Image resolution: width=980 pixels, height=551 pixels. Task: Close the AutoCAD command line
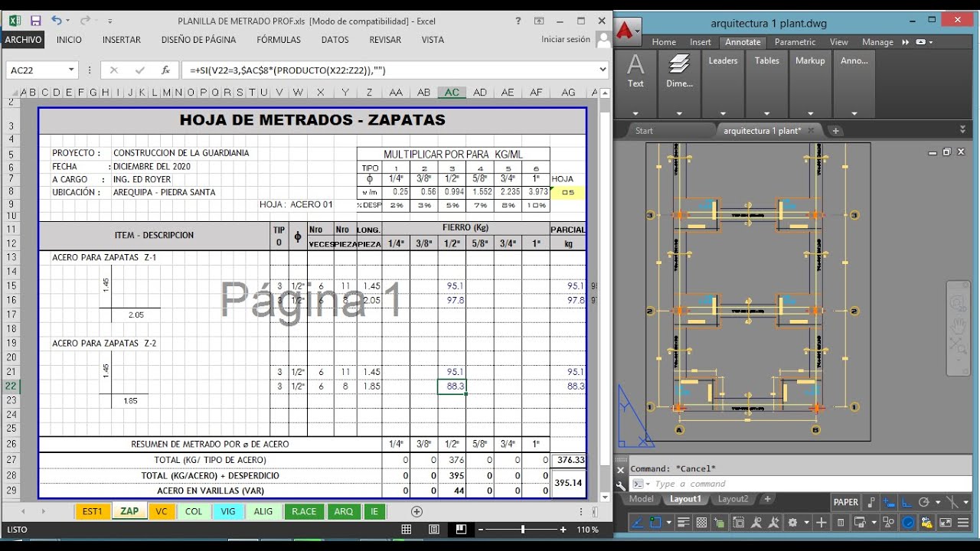621,469
